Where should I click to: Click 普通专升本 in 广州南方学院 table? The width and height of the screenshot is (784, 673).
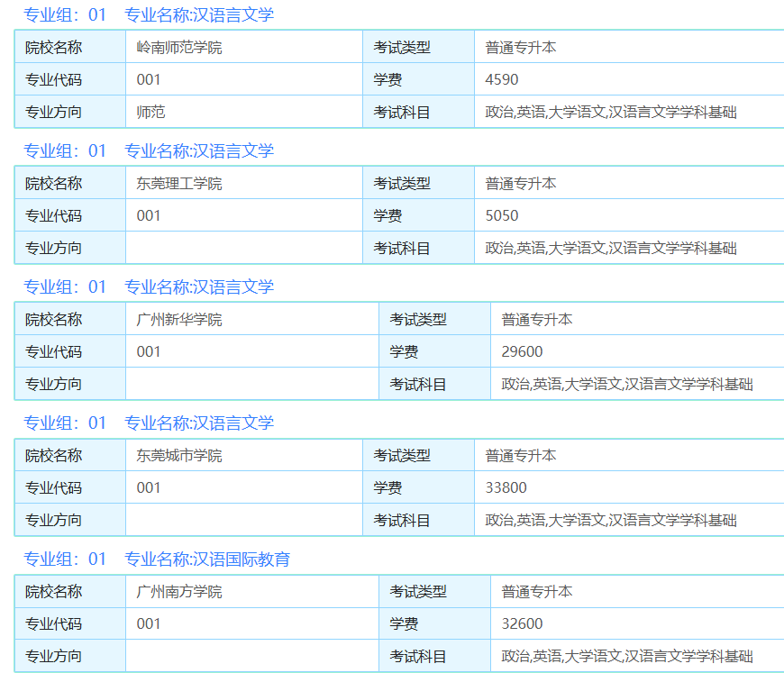[537, 592]
